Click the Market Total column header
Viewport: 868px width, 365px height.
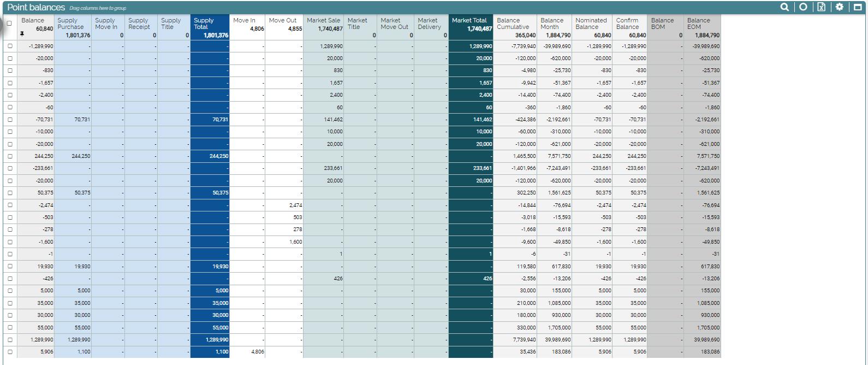pyautogui.click(x=469, y=20)
